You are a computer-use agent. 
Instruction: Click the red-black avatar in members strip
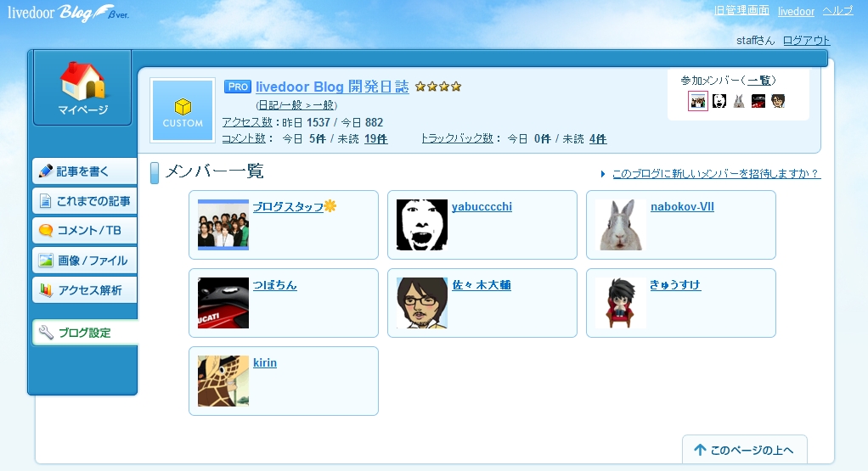(x=758, y=101)
